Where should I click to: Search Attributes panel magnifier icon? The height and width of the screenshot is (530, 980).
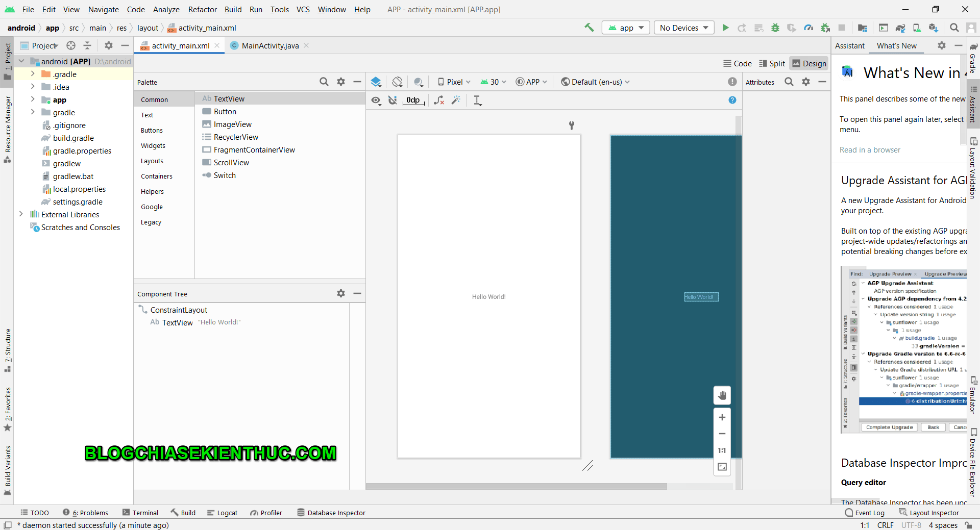[789, 82]
